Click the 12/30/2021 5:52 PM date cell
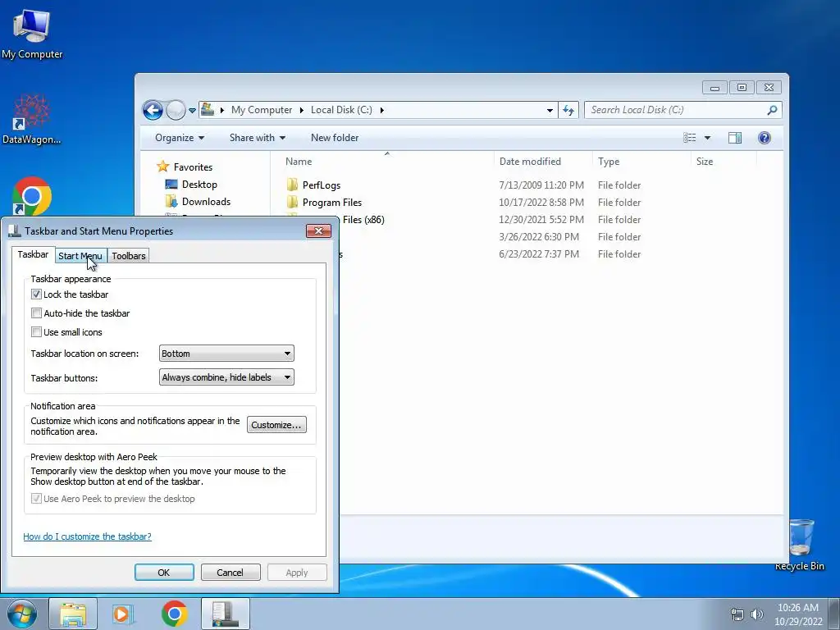 pyautogui.click(x=541, y=220)
